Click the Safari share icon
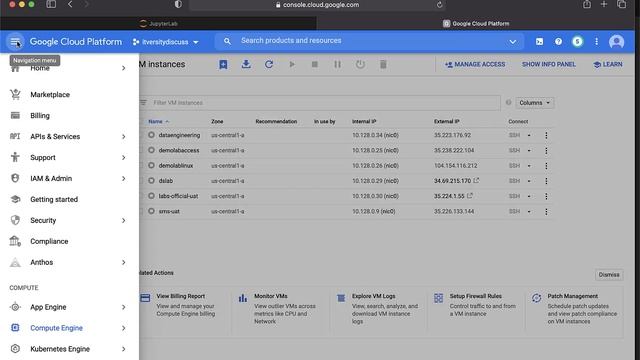 point(587,4)
